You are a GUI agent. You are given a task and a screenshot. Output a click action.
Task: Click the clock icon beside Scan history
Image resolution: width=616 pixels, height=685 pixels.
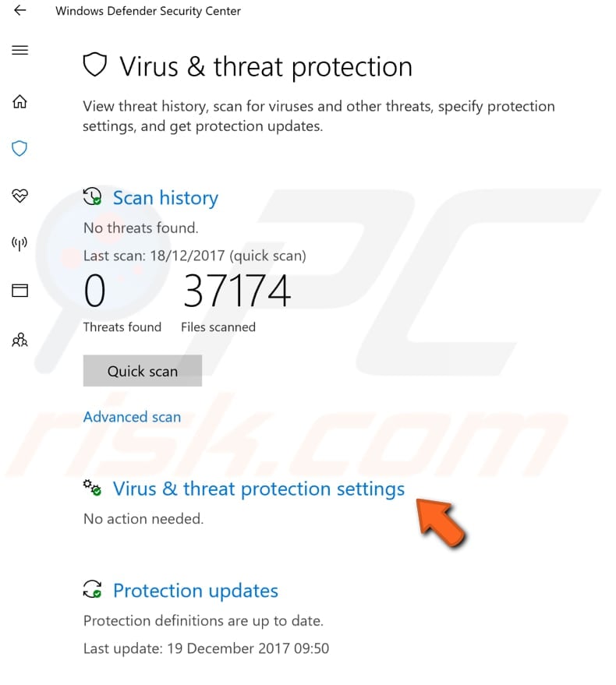(x=92, y=196)
